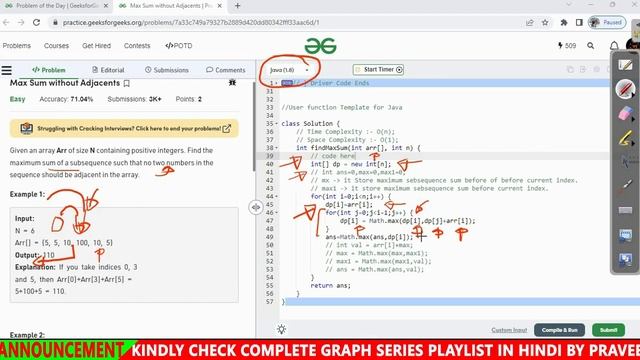This screenshot has height=360, width=640.
Task: Open the GeeksforGeeks search icon
Action: tap(590, 46)
